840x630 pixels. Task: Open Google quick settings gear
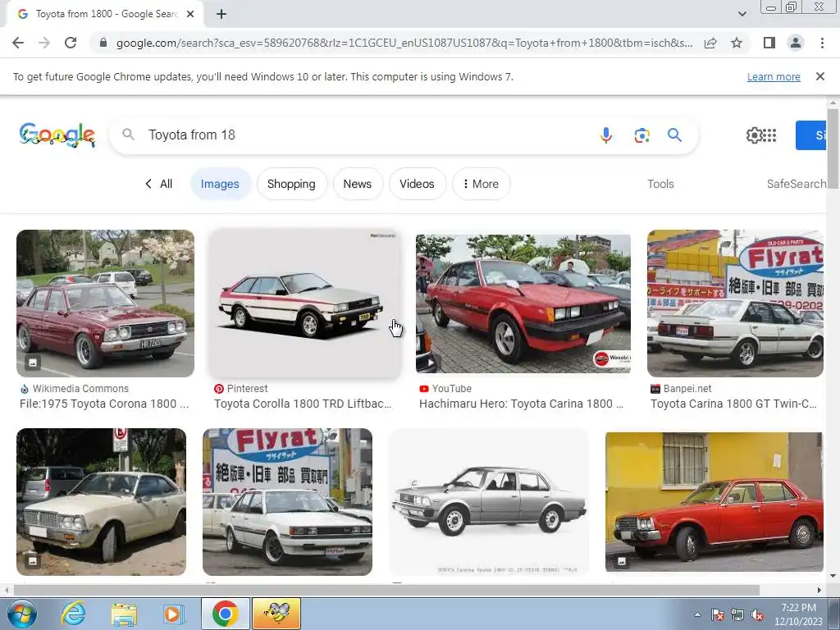point(754,135)
